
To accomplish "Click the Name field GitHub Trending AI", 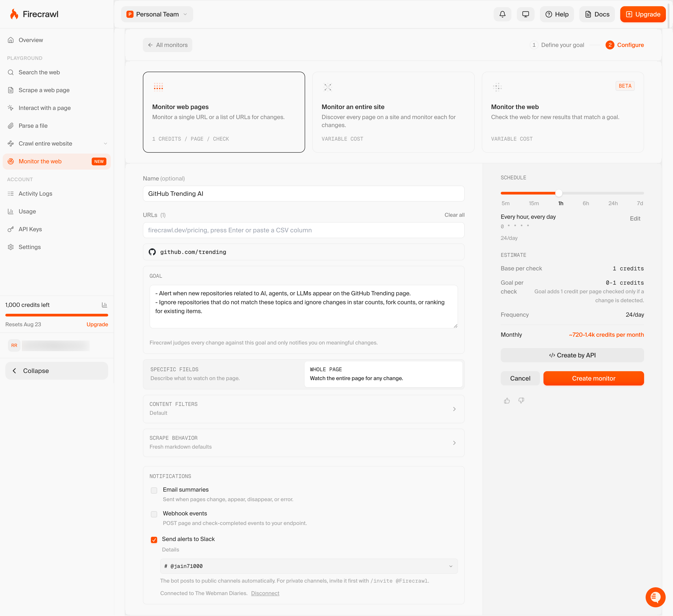I will 304,194.
